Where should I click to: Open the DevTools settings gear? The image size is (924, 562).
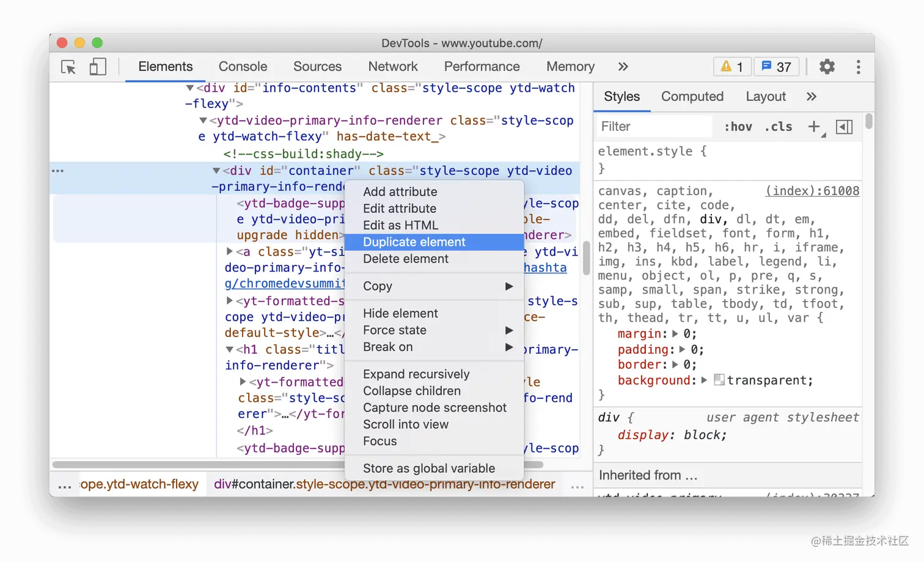tap(827, 67)
